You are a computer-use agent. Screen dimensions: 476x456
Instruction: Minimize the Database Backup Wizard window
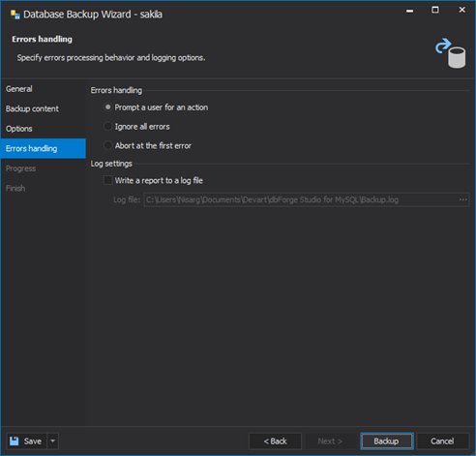pos(409,11)
